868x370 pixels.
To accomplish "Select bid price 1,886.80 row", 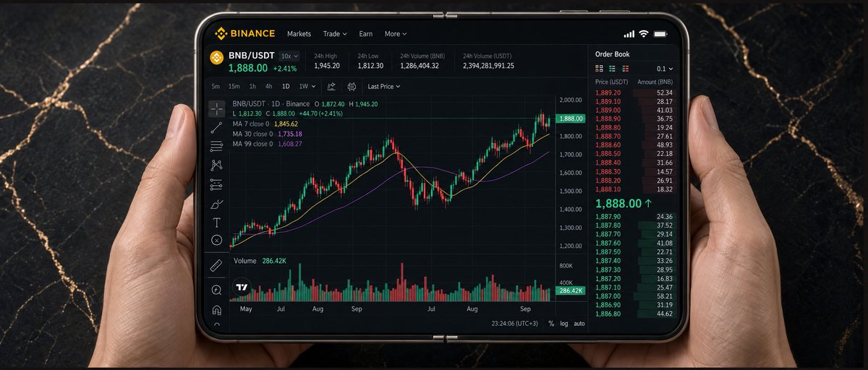I will [634, 313].
